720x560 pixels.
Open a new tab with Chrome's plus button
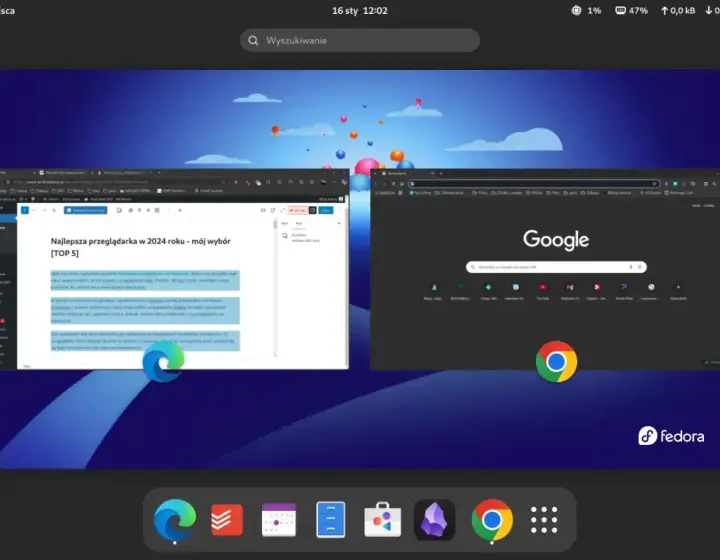pos(441,174)
